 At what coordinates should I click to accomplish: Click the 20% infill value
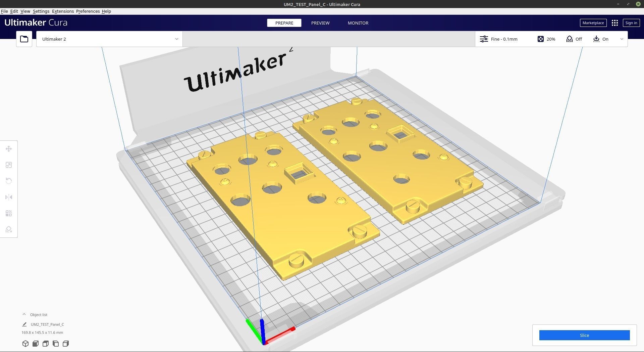click(551, 39)
